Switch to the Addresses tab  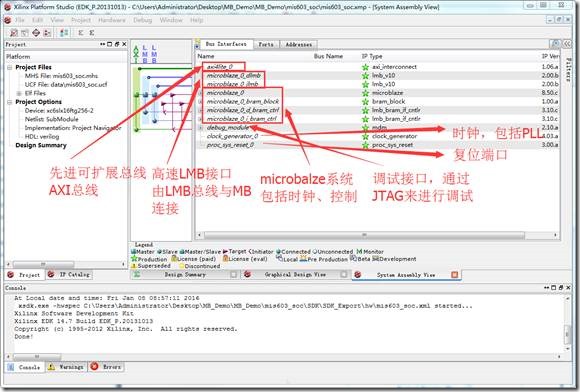(x=299, y=44)
